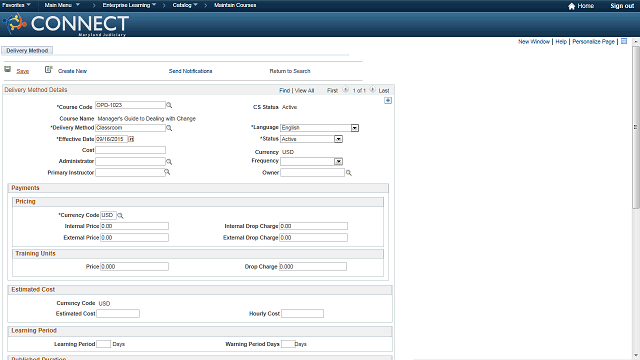Viewport: 640px width, 360px height.
Task: Expand the Frequency dropdown
Action: [338, 162]
